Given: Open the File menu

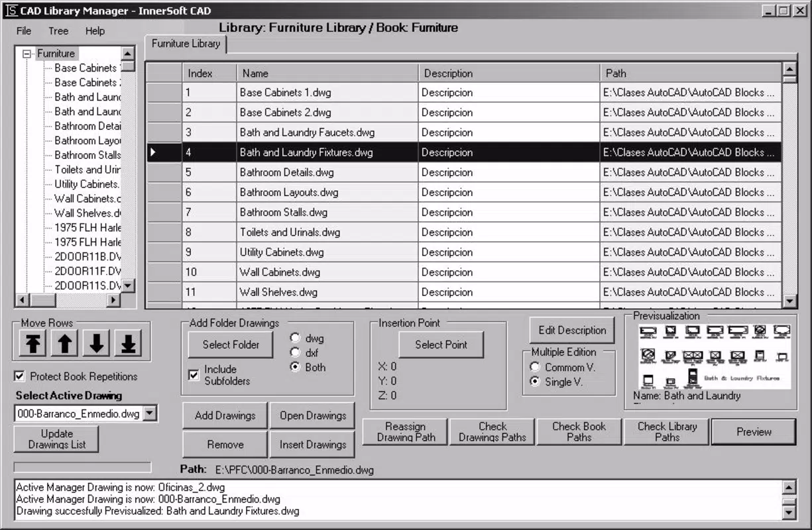Looking at the screenshot, I should coord(24,30).
